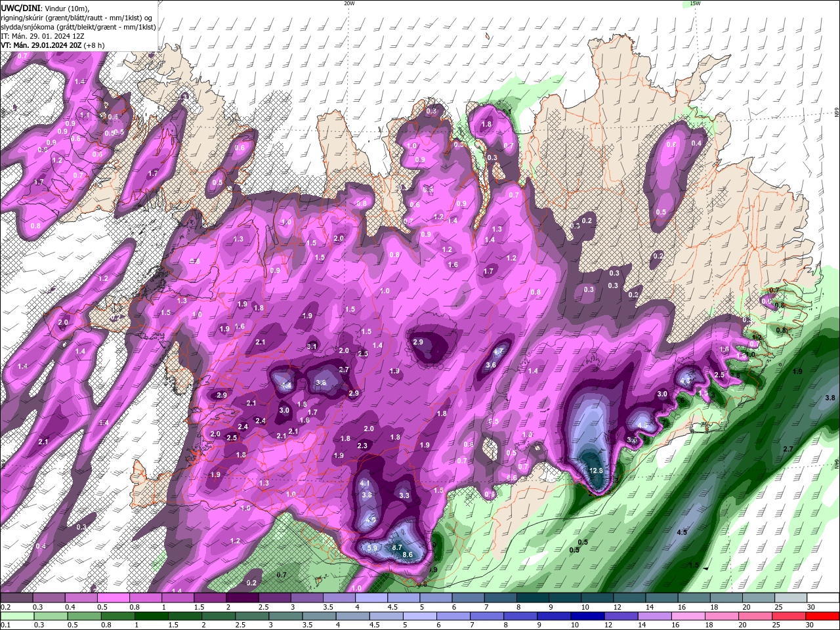Viewport: 840px width, 630px height.
Task: Click the dark teal 10 swatch in snow scale
Action: pyautogui.click(x=597, y=598)
